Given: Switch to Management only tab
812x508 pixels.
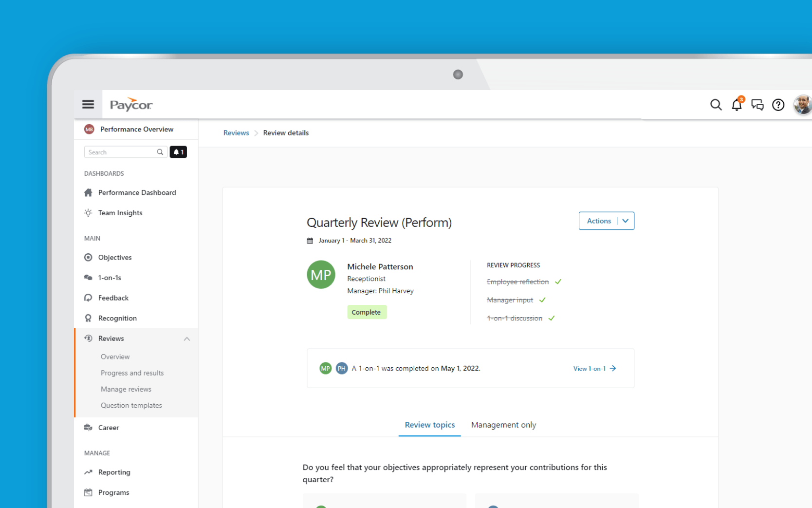Looking at the screenshot, I should (503, 425).
